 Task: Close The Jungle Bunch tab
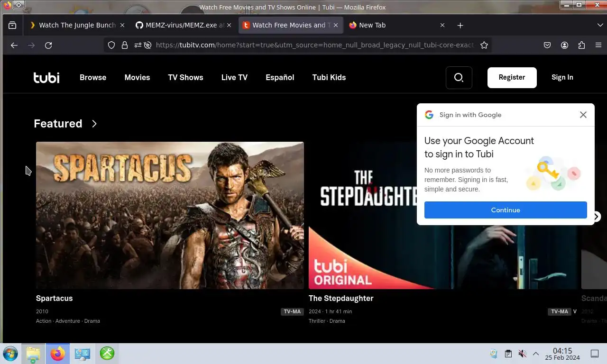pos(122,25)
